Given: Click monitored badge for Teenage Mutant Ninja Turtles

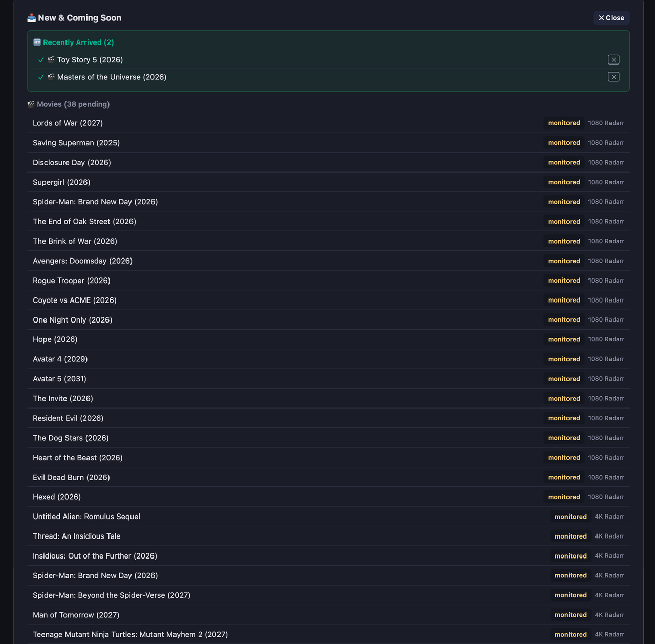Looking at the screenshot, I should coord(571,634).
